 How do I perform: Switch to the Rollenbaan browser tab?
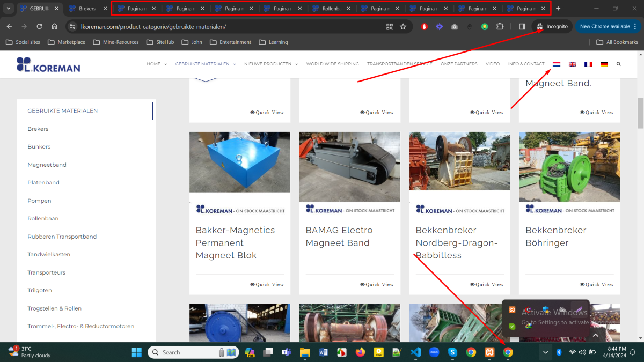(x=331, y=9)
